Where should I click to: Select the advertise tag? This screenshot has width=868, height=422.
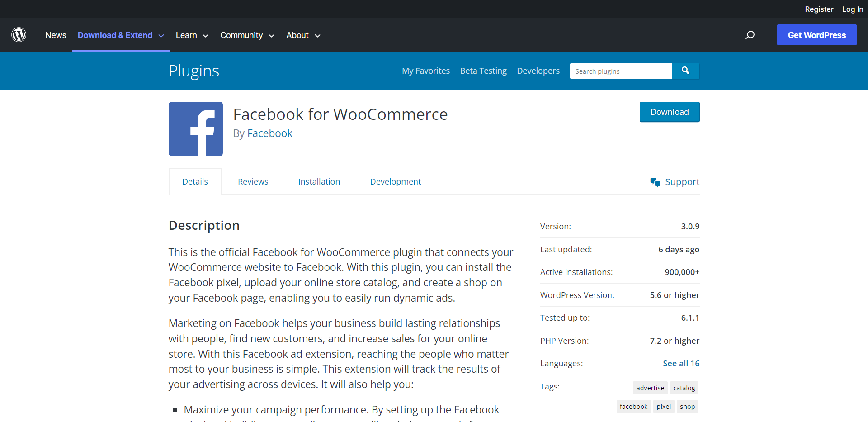pyautogui.click(x=650, y=388)
